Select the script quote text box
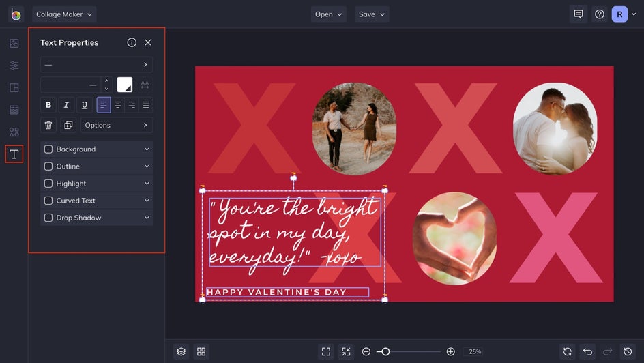 coord(295,233)
